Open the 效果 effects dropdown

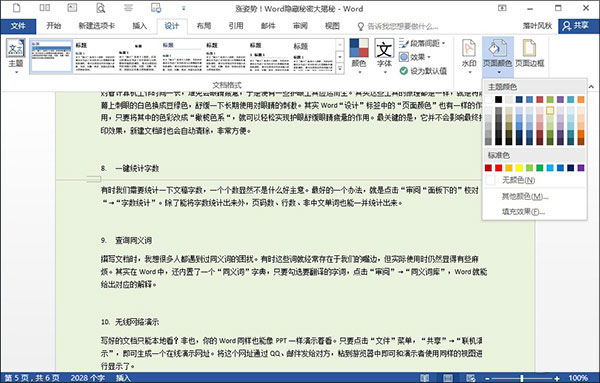415,57
